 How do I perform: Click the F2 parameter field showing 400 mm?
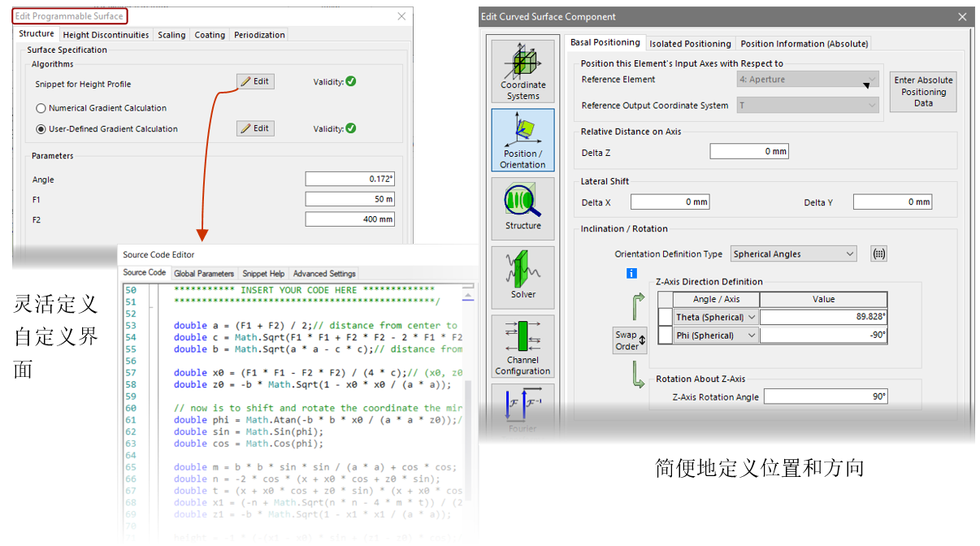349,219
